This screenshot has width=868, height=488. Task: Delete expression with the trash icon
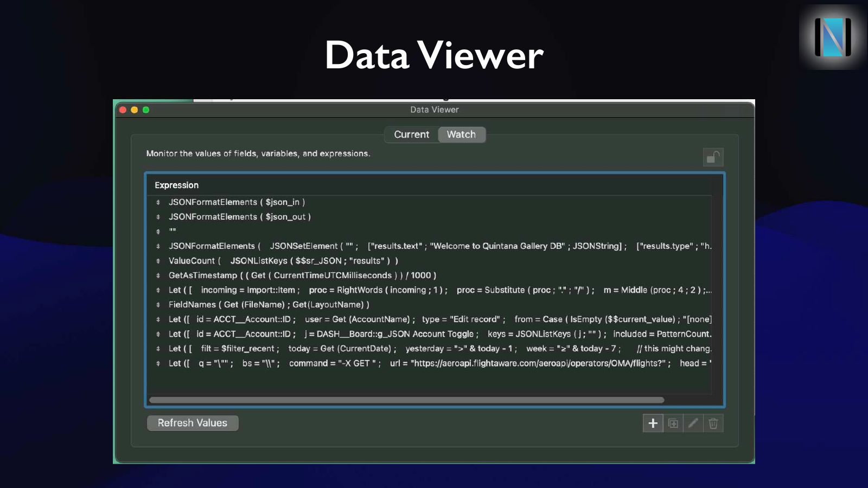pos(713,423)
